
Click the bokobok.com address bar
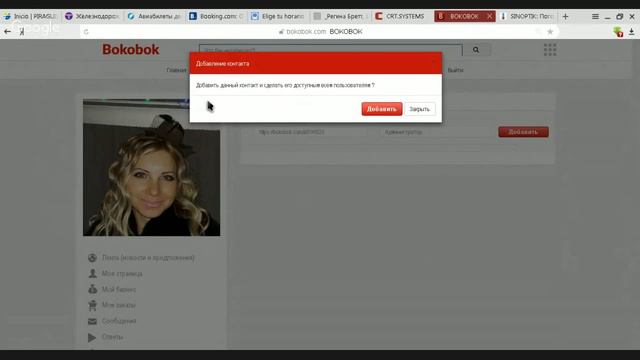(x=320, y=31)
